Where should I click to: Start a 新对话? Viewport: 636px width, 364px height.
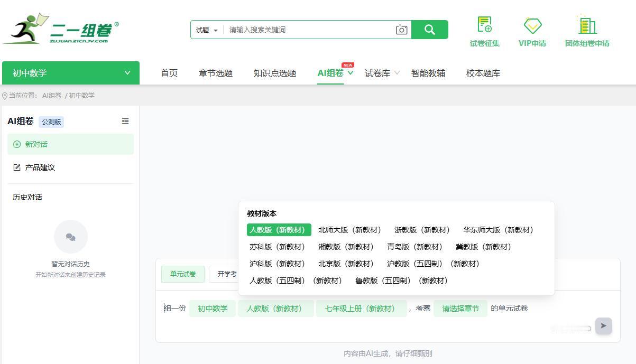pos(71,144)
